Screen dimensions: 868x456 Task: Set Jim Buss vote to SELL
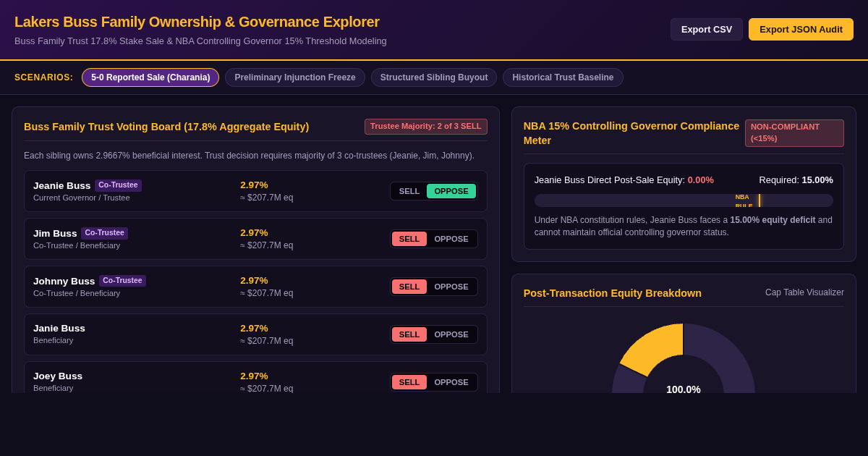click(x=409, y=239)
